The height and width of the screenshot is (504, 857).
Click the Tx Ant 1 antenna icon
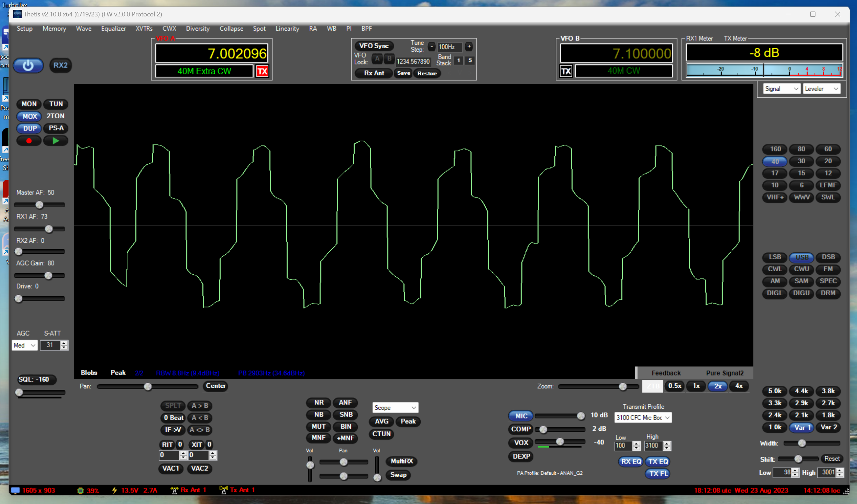coord(224,490)
